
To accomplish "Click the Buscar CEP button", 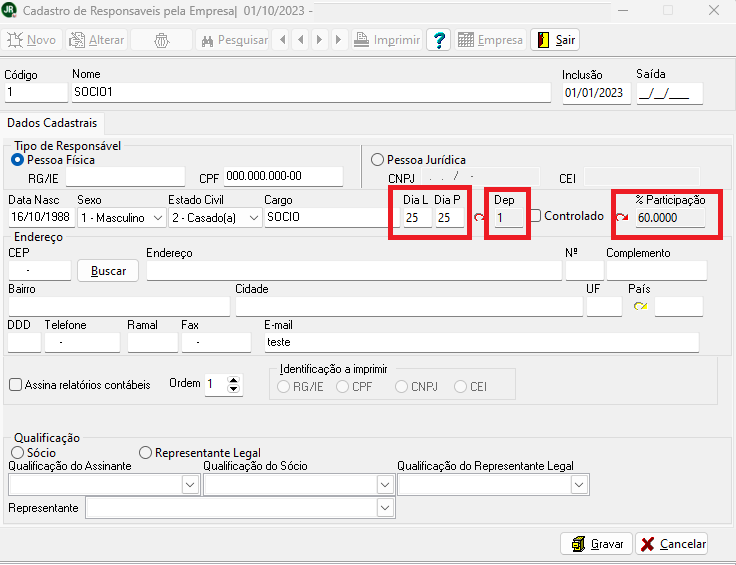I will pyautogui.click(x=108, y=271).
